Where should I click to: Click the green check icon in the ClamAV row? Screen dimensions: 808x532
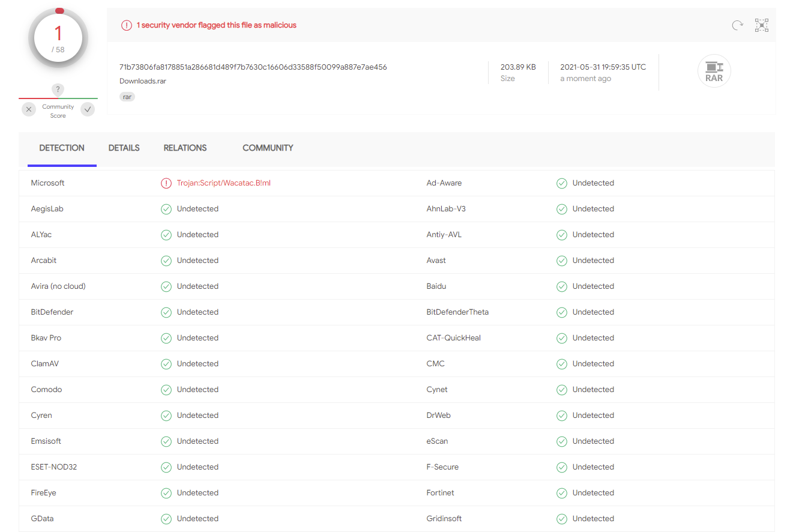click(166, 364)
